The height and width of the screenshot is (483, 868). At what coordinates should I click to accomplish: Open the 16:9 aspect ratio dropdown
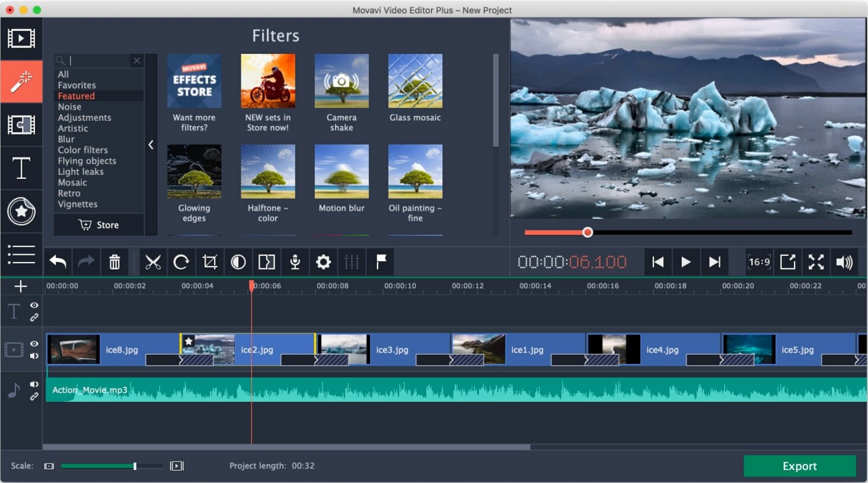(759, 262)
